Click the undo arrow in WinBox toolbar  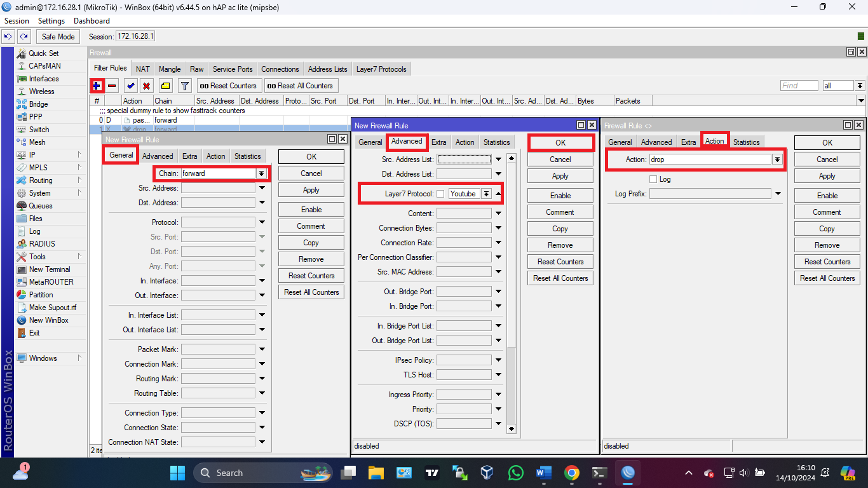8,36
